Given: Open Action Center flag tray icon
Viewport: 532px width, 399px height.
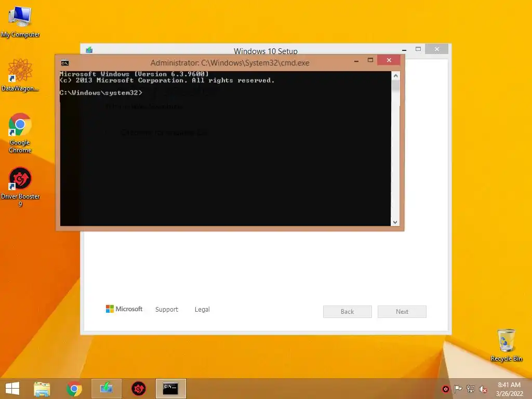Looking at the screenshot, I should click(458, 389).
